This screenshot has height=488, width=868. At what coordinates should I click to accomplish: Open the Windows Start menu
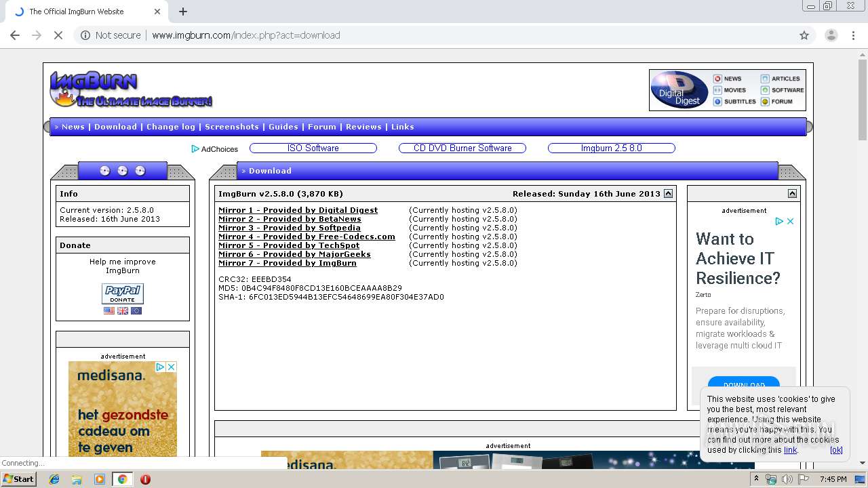click(19, 479)
